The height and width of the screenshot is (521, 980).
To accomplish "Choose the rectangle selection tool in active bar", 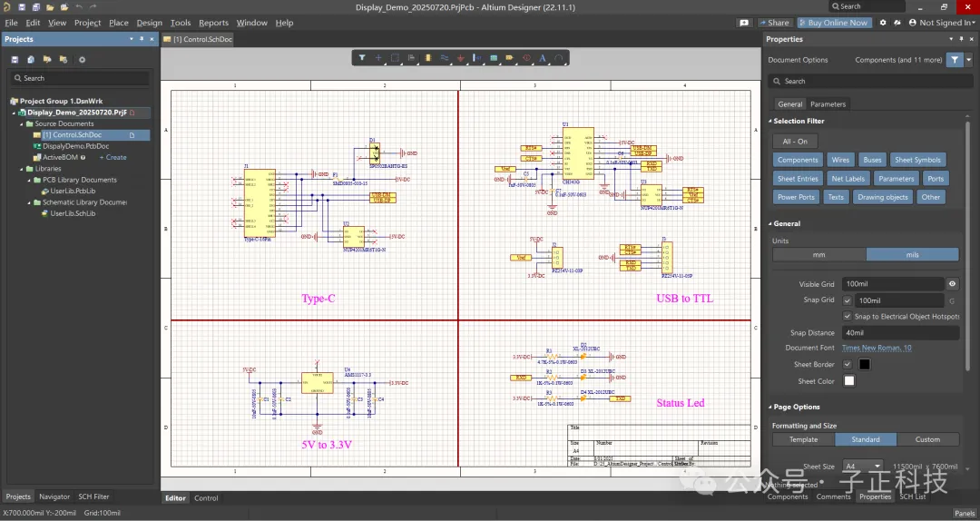I will (395, 57).
